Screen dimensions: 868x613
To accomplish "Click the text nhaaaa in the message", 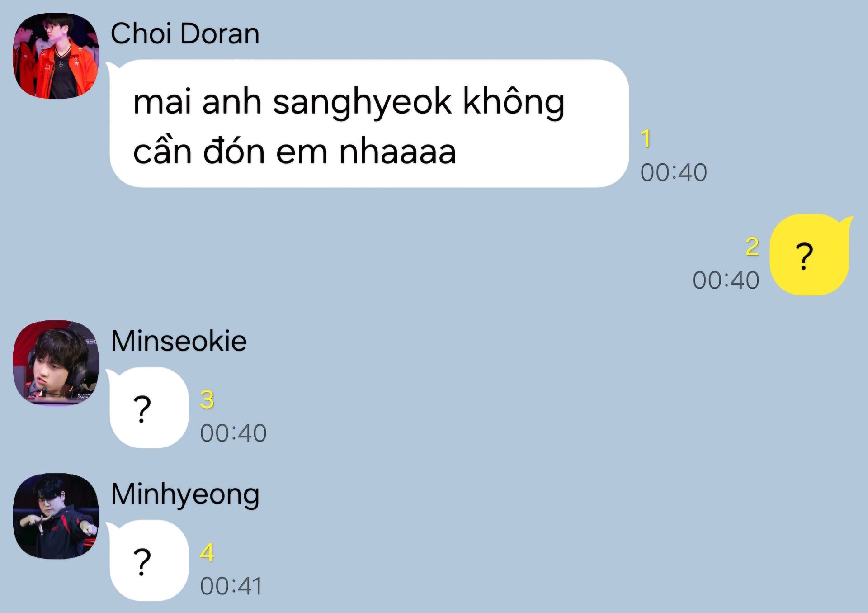I will pos(397,152).
